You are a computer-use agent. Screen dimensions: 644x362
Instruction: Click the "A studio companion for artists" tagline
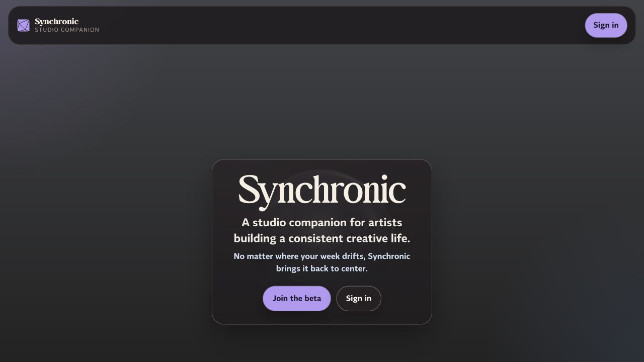click(x=322, y=230)
